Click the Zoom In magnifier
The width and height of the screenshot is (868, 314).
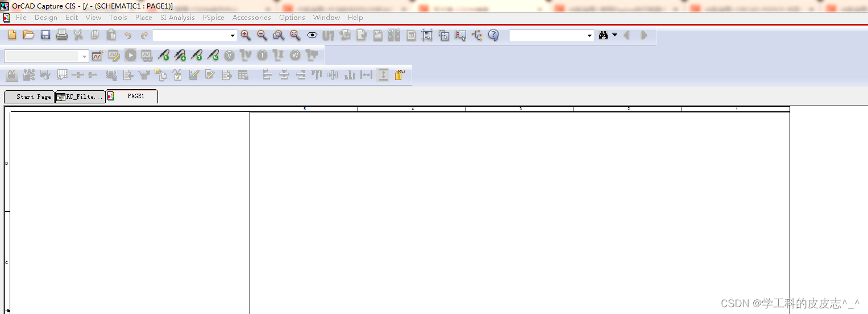point(246,35)
